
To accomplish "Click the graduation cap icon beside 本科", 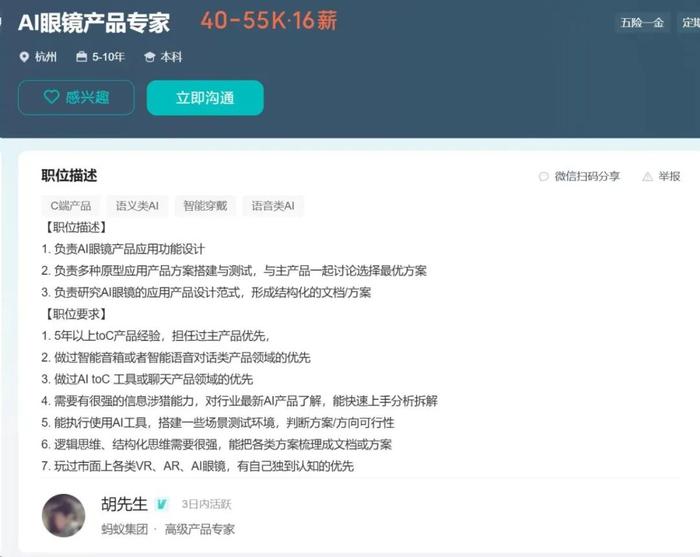I will coord(150,57).
